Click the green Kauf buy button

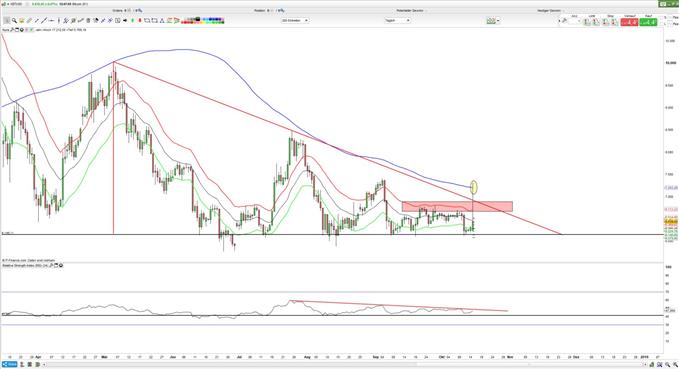coord(648,21)
